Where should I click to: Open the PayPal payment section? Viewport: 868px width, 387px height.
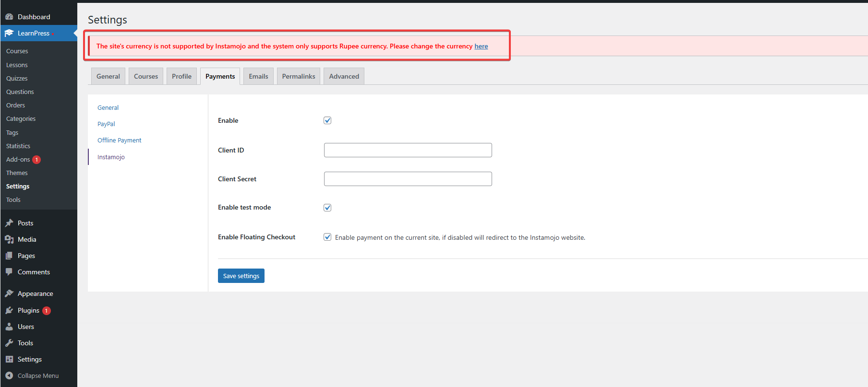pyautogui.click(x=106, y=124)
